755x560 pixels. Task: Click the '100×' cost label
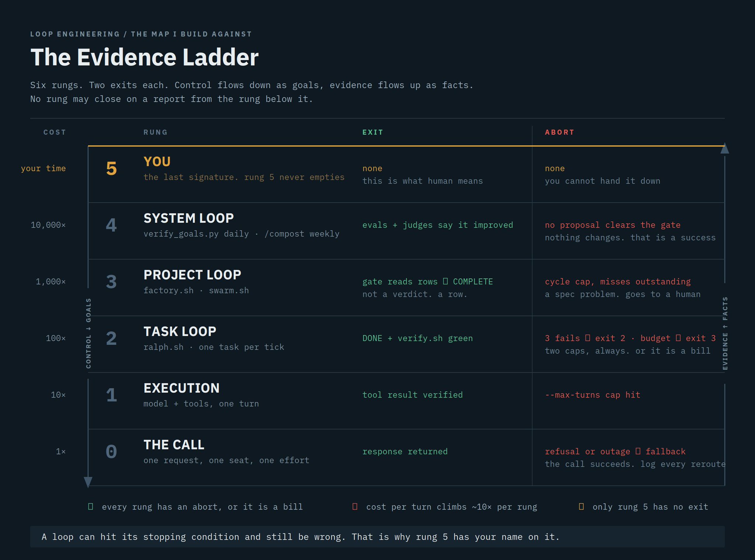coord(56,338)
